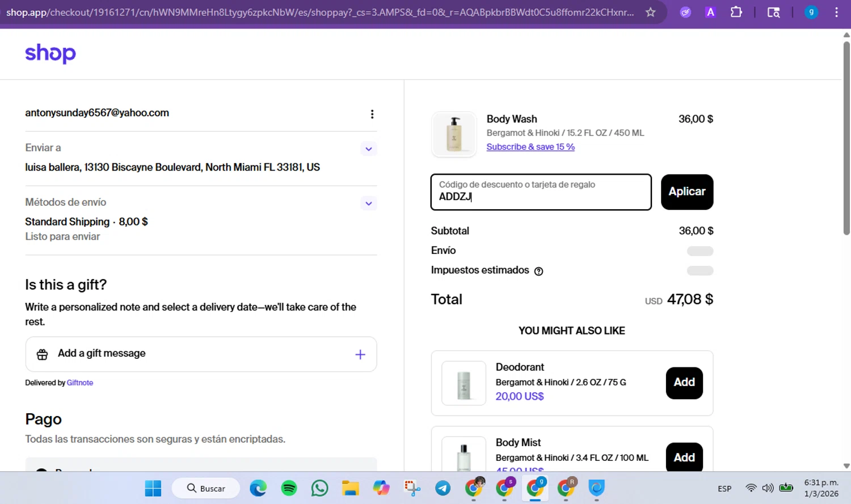The width and height of the screenshot is (851, 504).
Task: Click the Deodorant product thumbnail
Action: [464, 383]
